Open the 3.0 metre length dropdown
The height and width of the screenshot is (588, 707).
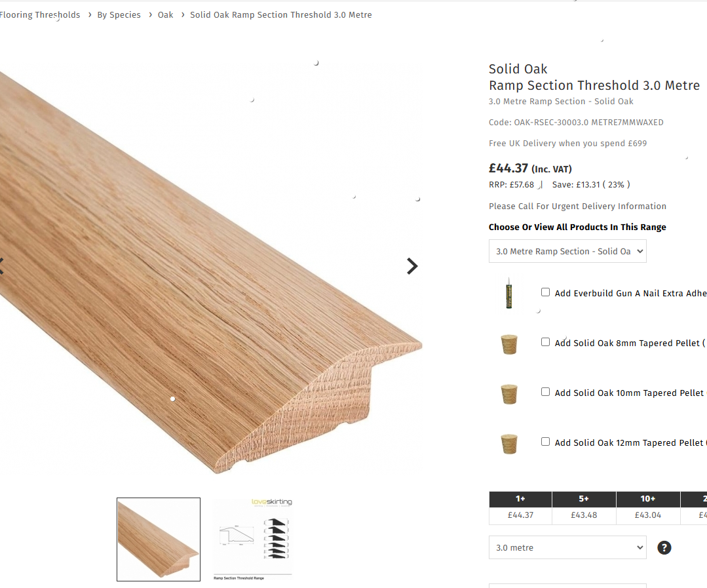tap(567, 547)
